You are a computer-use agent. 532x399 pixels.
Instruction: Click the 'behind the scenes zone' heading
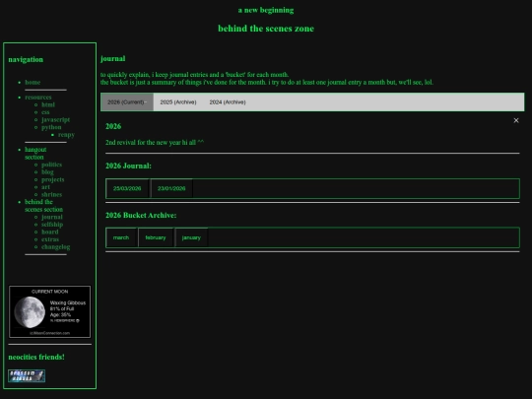click(x=266, y=29)
